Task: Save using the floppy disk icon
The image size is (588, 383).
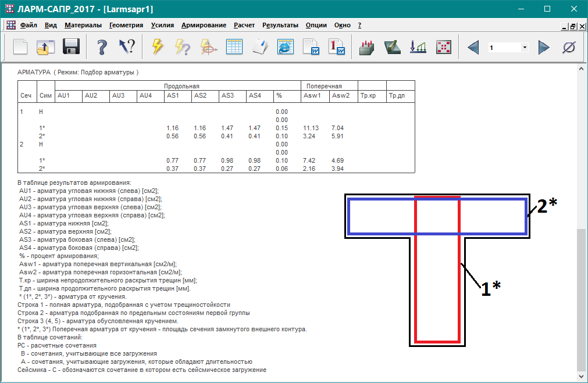Action: point(71,47)
